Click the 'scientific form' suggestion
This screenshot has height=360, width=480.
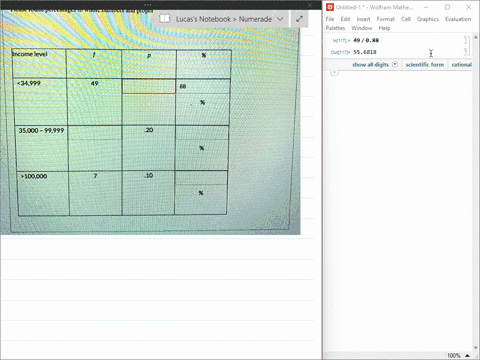pos(425,64)
